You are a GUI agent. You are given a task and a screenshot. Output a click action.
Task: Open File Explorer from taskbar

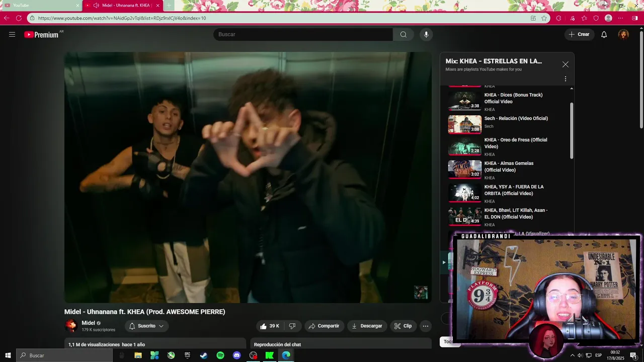(x=138, y=355)
